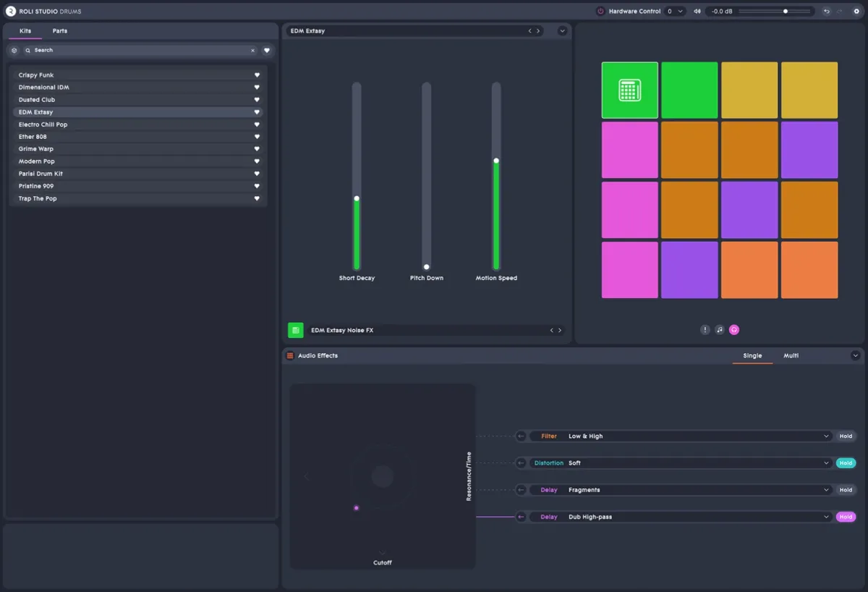The width and height of the screenshot is (868, 592).
Task: Select the Crispy Funk kit
Action: pyautogui.click(x=137, y=75)
